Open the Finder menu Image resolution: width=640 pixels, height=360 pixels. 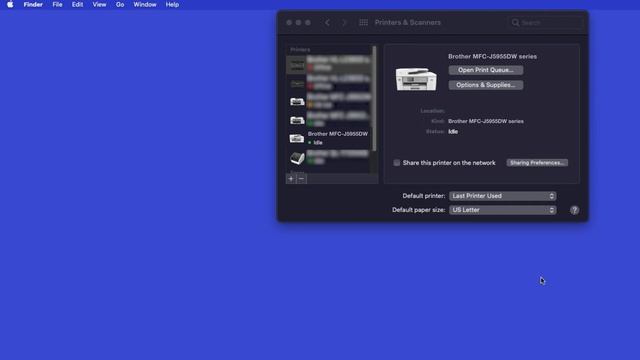click(33, 4)
